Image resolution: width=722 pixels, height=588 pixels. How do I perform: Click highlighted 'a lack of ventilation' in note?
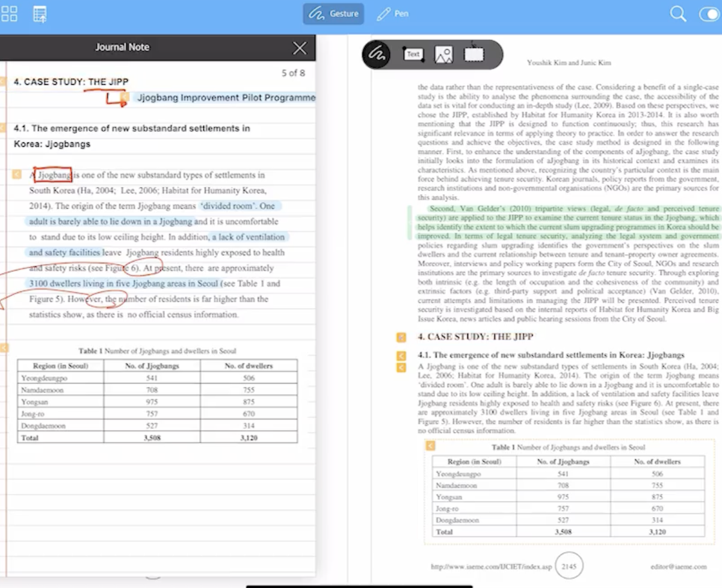(248, 237)
